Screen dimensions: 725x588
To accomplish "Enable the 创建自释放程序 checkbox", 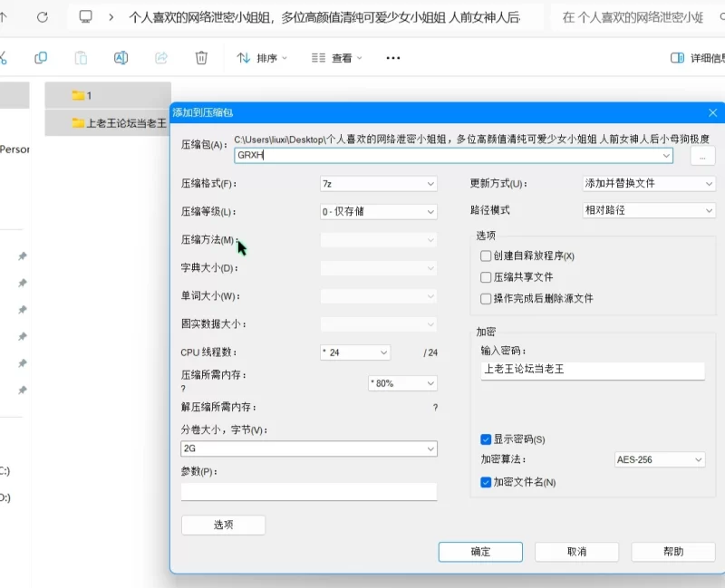I will click(486, 255).
